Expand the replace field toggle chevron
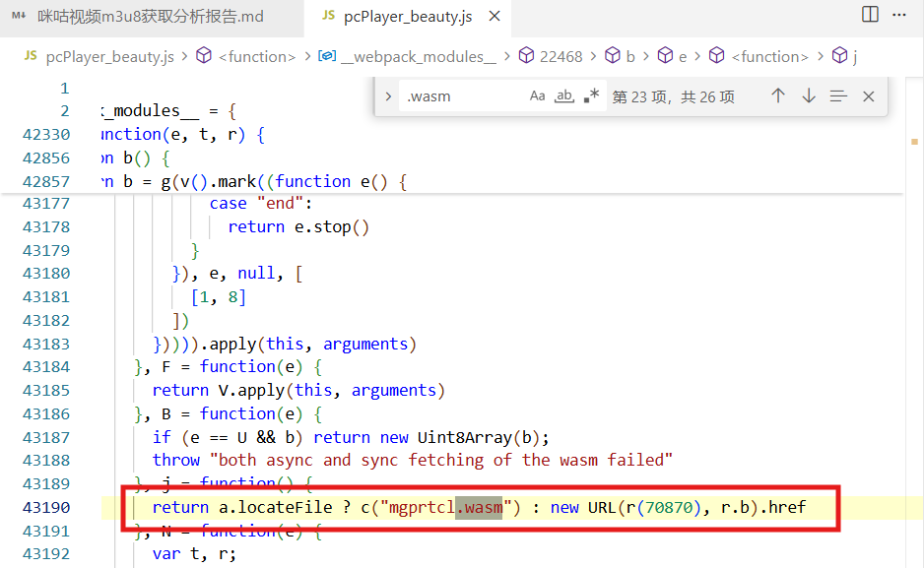 [x=388, y=95]
